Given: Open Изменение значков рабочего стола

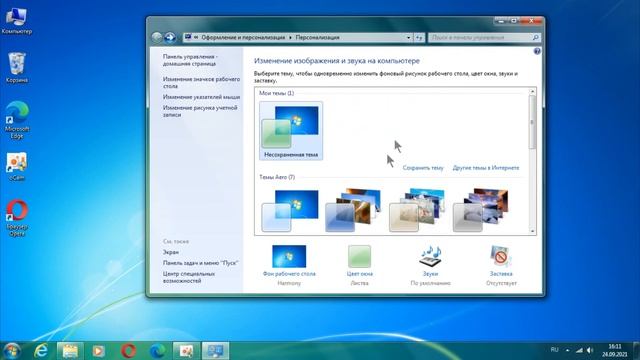Looking at the screenshot, I should tap(201, 82).
